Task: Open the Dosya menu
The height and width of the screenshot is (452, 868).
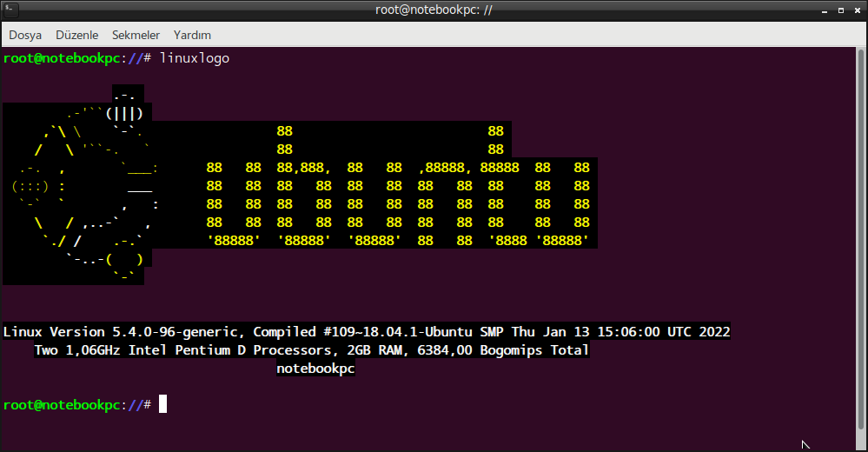Action: pyautogui.click(x=25, y=35)
